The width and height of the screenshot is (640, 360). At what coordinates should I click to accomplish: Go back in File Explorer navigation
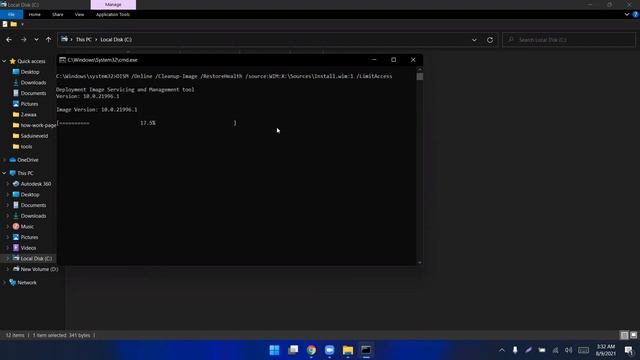(9, 40)
